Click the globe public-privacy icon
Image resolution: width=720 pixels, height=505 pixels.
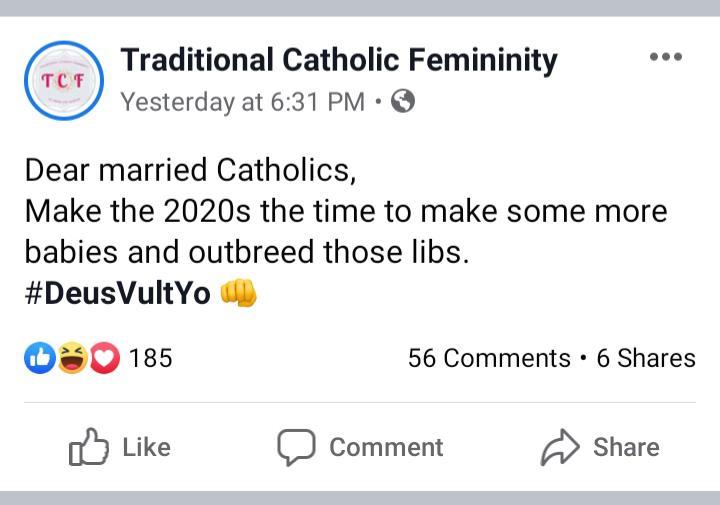point(403,102)
